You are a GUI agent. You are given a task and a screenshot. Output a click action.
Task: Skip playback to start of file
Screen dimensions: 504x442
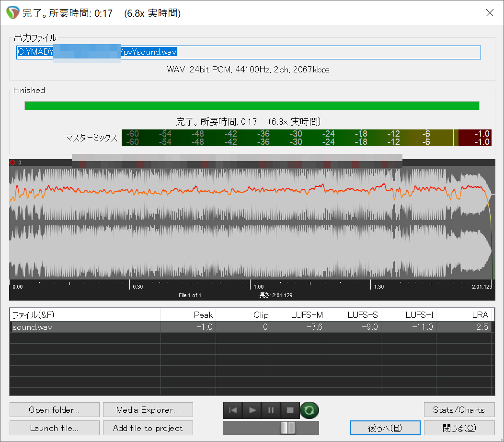233,410
